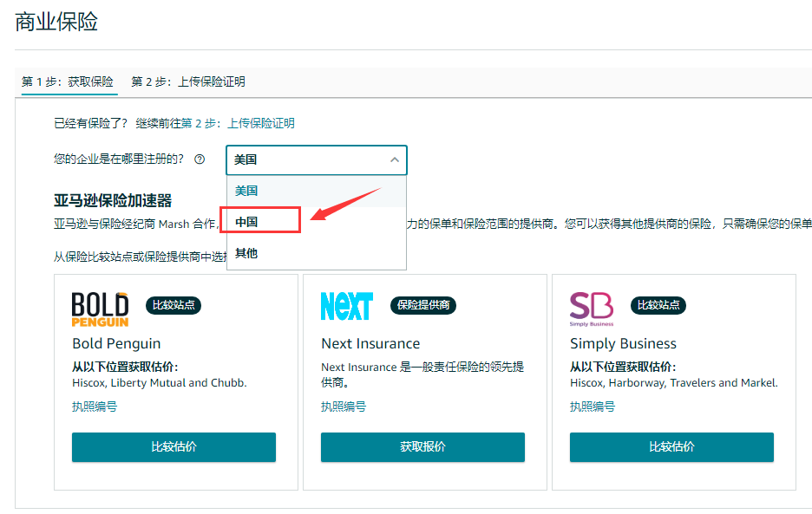Switch to the 第 1 步：获取保险 tab
812x514 pixels.
point(68,81)
